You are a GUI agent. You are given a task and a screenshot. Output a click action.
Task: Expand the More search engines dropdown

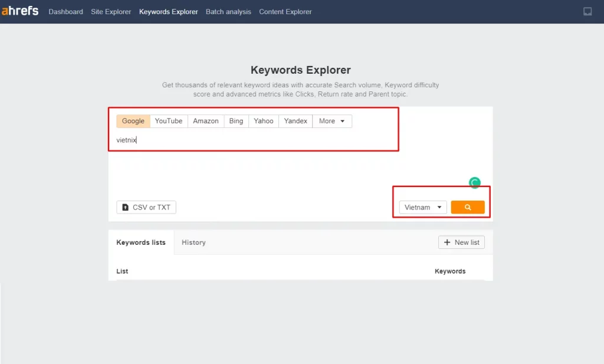[332, 121]
